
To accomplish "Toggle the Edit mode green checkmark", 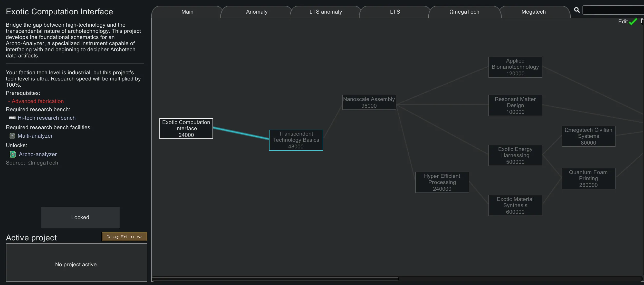I will (x=633, y=22).
